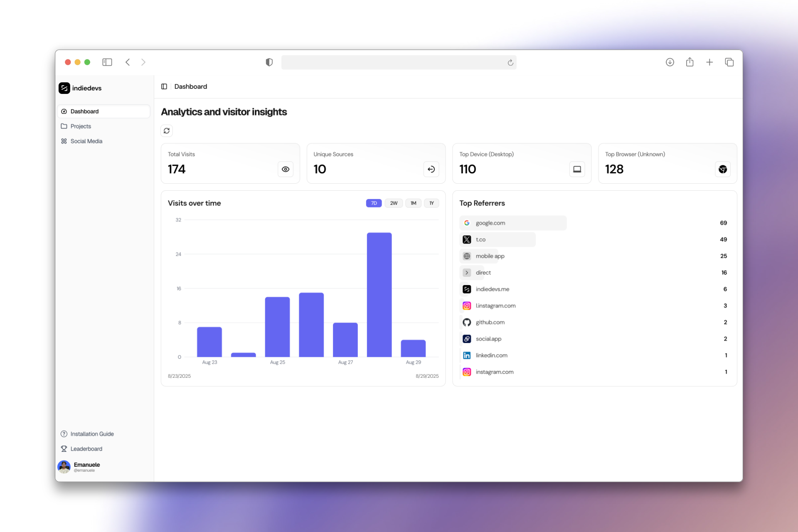
Task: Select the 7D time range
Action: click(x=374, y=203)
